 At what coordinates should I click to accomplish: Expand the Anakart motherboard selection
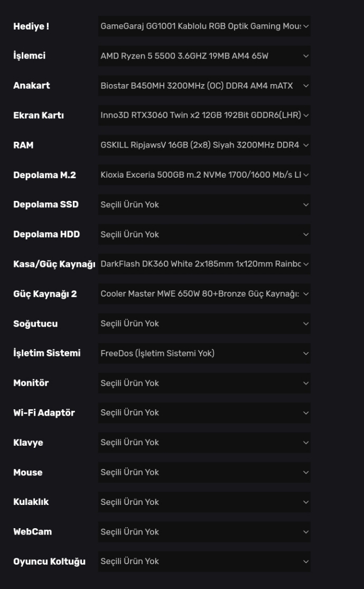[204, 86]
